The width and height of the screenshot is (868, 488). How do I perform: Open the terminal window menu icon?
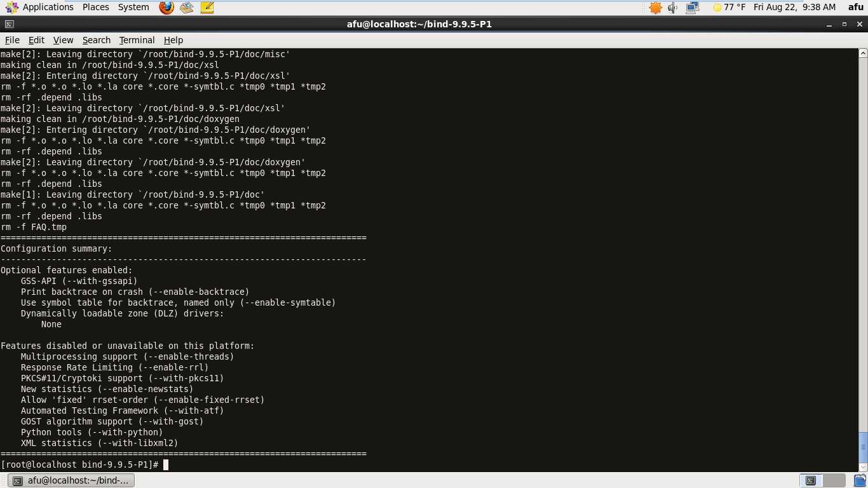[x=9, y=24]
